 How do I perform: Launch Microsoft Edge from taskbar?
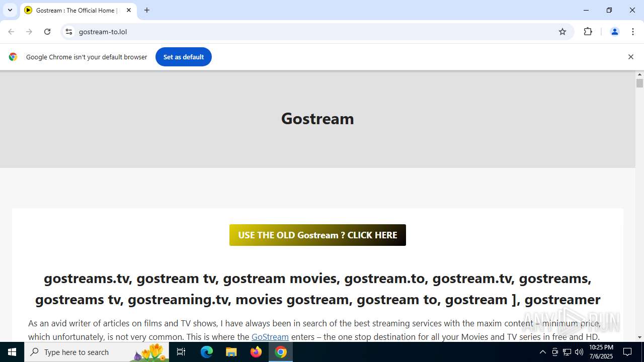pos(207,352)
